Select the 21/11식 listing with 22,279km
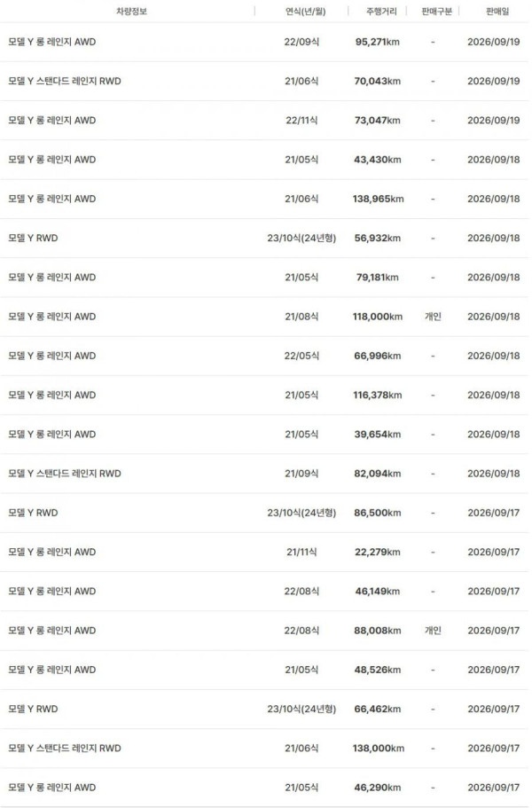This screenshot has height=808, width=532. click(x=264, y=552)
